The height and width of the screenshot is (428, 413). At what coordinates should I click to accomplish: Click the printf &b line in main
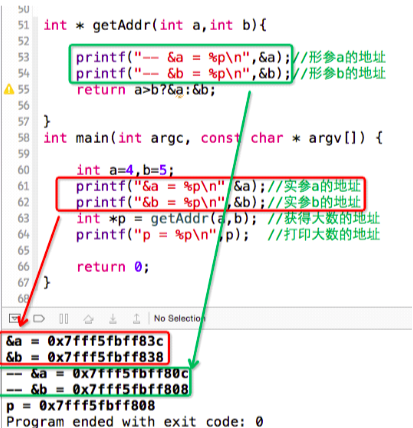click(171, 202)
